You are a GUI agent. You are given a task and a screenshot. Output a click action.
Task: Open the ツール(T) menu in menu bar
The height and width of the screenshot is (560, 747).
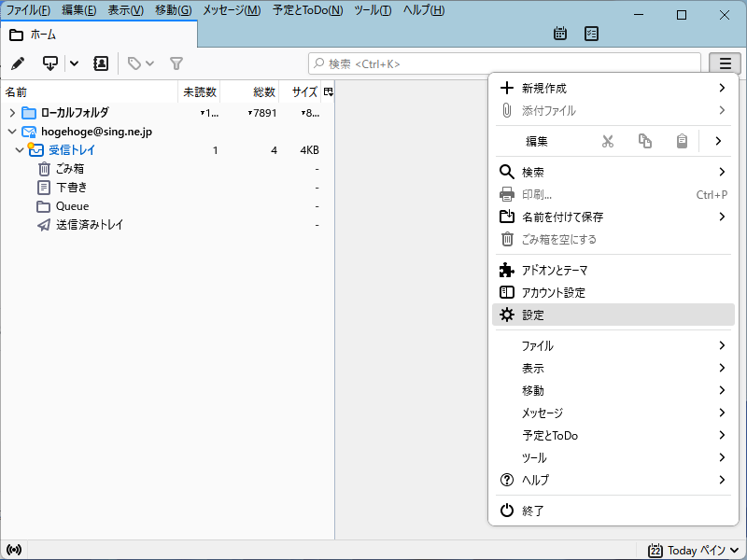[x=373, y=10]
